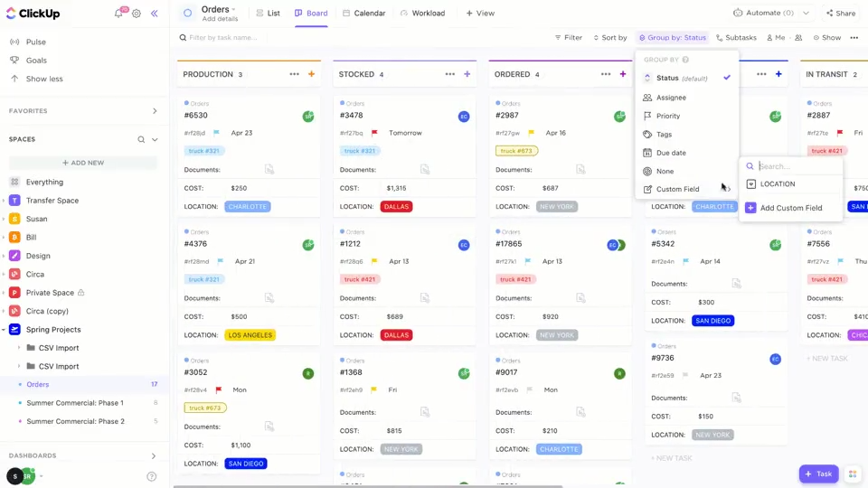Click priority flag on card #3052
This screenshot has height=488, width=868.
click(219, 390)
